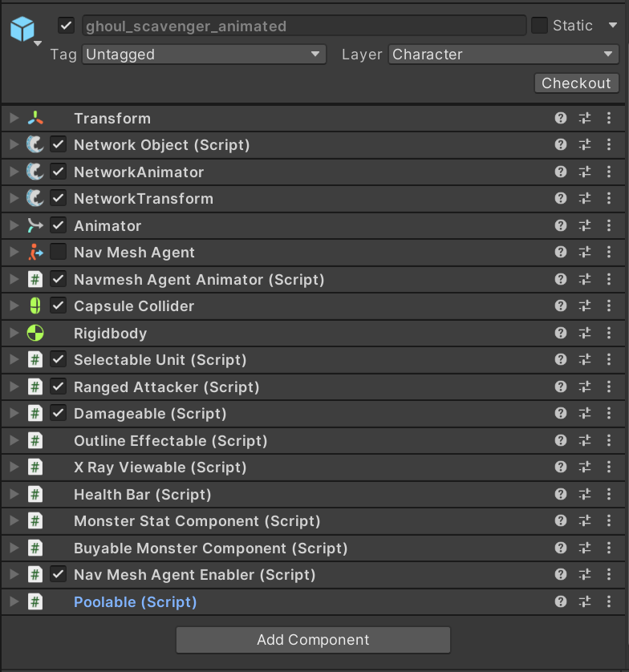
Task: Click the Capsule Collider green icon
Action: [35, 306]
